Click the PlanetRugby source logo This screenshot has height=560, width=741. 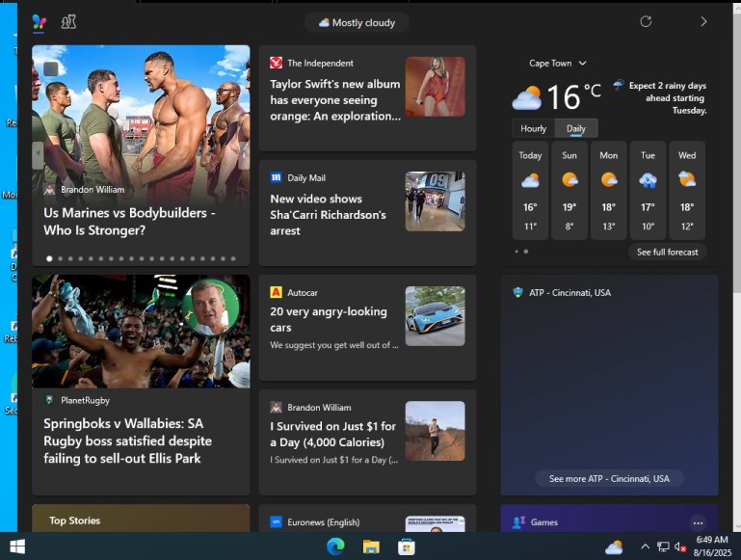coord(49,400)
